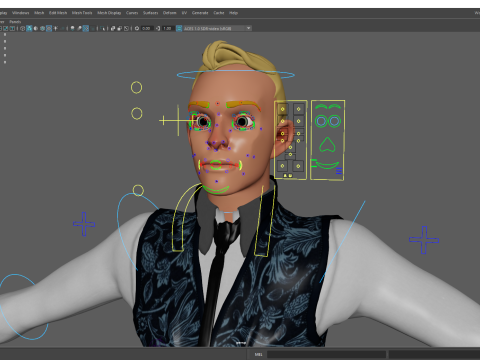The image size is (480, 360).
Task: Toggle X-ray joints icon
Action: point(126,28)
